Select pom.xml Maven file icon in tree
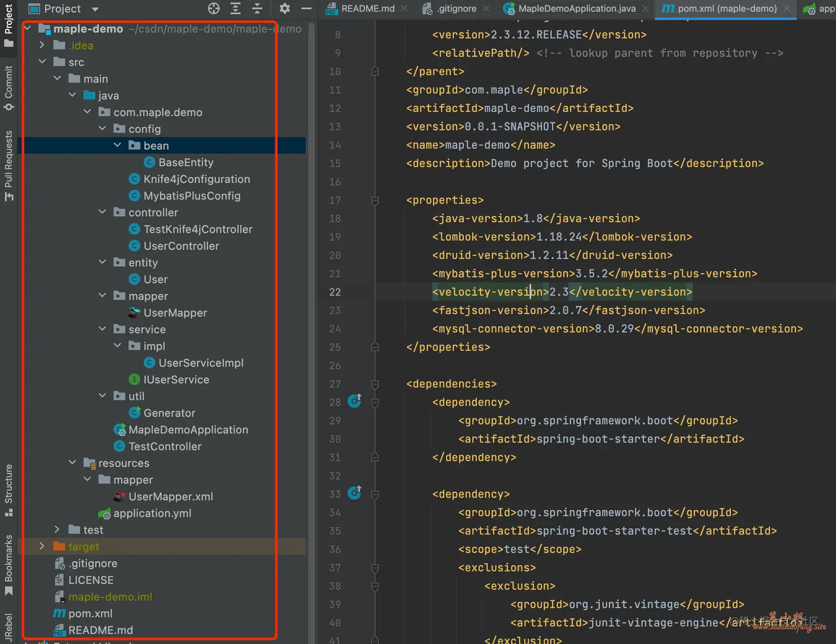This screenshot has width=836, height=644. pyautogui.click(x=59, y=613)
